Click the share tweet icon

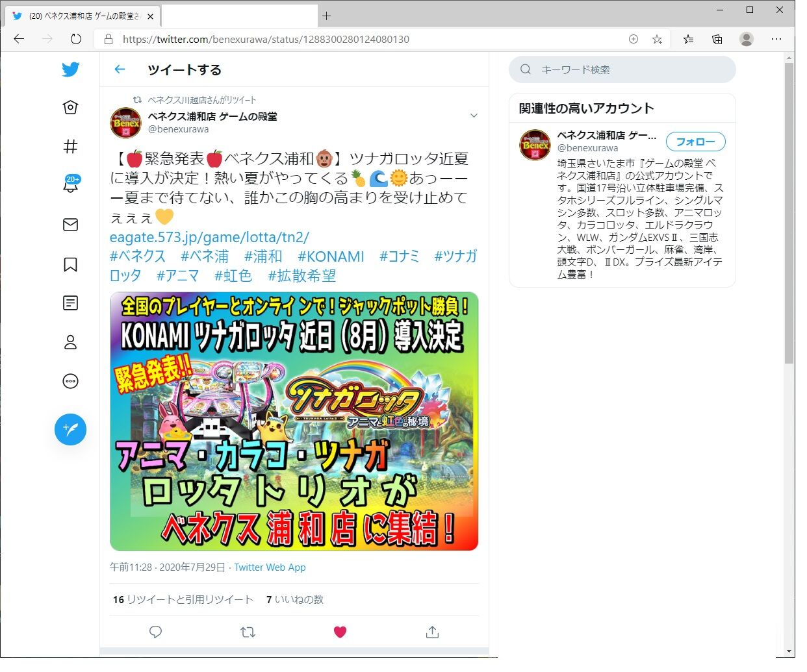pos(432,632)
